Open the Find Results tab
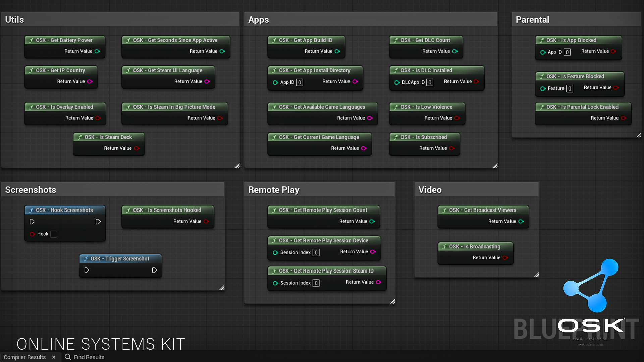Viewport: 644px width, 362px height. pos(89,357)
